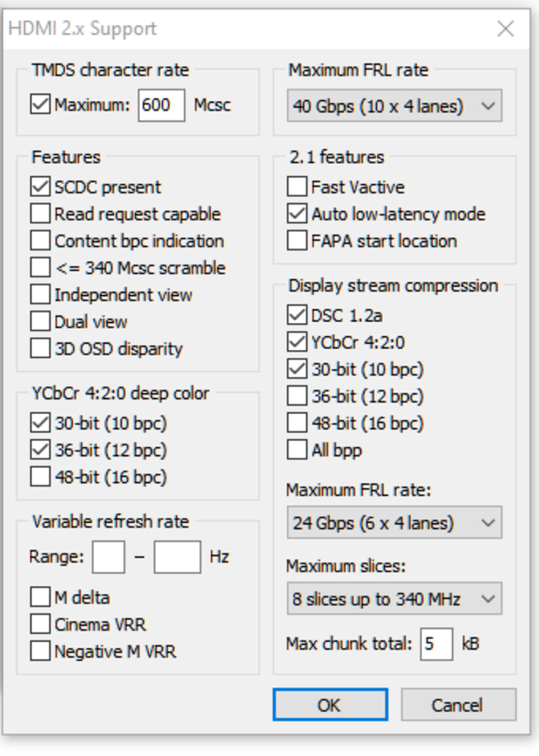
Task: Enable Read request capable option
Action: [40, 214]
